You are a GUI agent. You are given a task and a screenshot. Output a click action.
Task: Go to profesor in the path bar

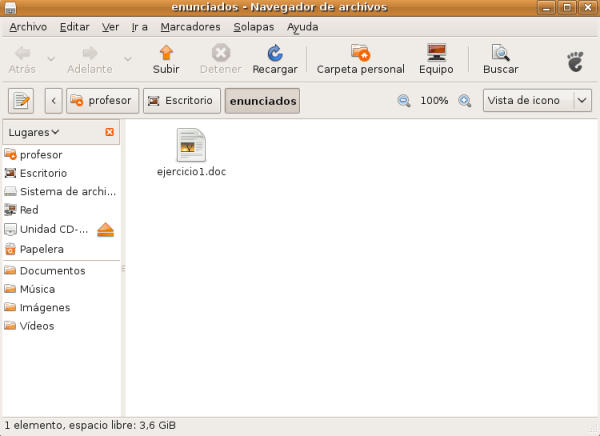101,101
